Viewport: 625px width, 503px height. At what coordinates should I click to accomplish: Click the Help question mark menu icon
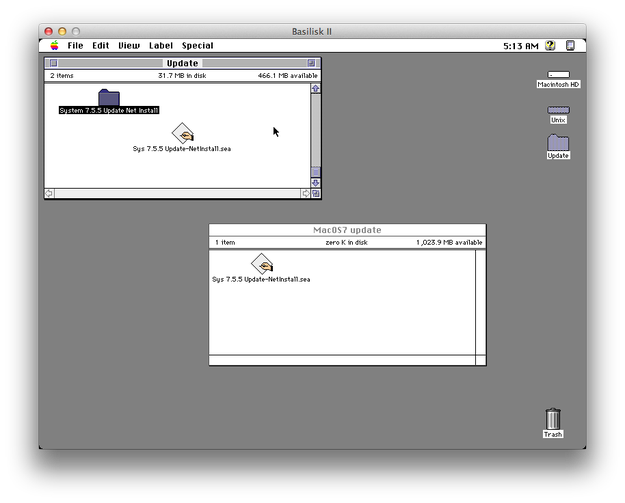(x=550, y=45)
